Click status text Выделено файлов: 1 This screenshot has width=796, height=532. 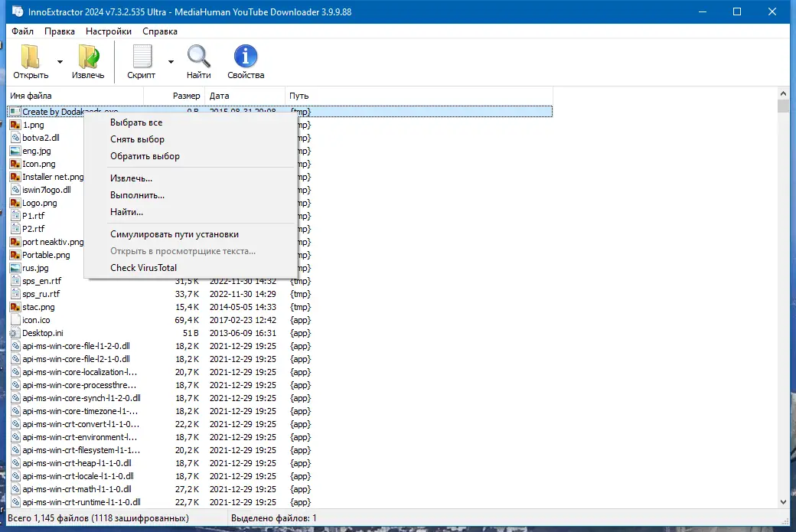[274, 518]
